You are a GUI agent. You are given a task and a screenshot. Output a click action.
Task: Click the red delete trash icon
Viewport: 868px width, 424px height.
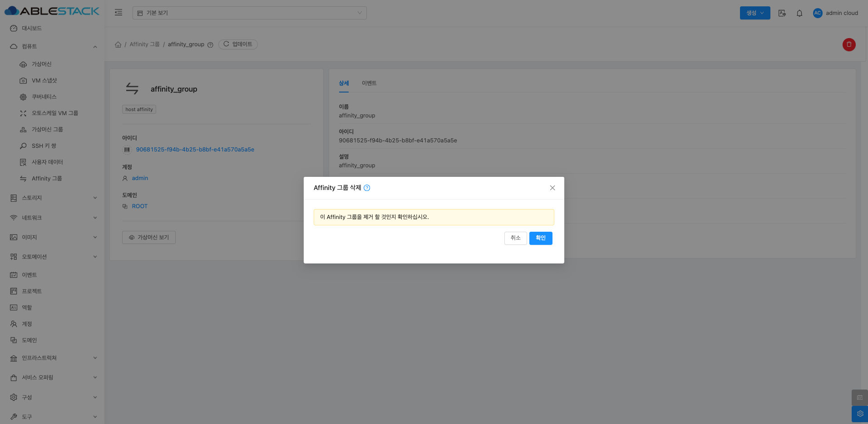(x=849, y=44)
